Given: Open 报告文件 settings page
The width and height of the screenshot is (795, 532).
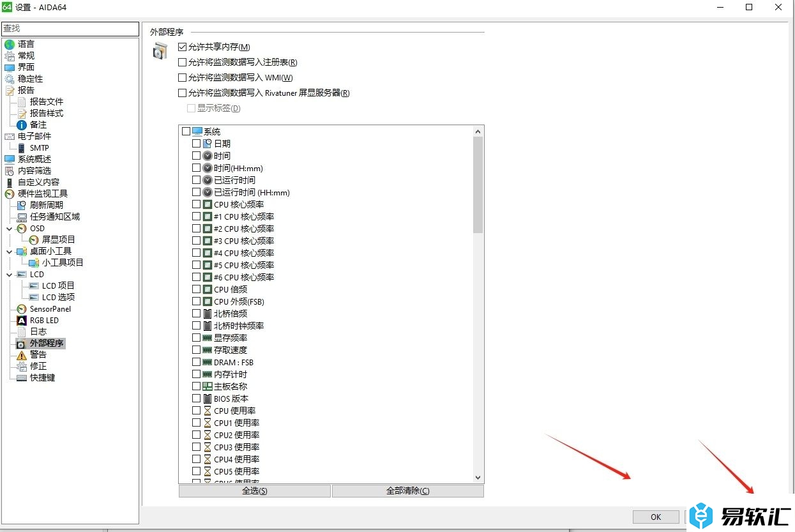Looking at the screenshot, I should point(47,102).
